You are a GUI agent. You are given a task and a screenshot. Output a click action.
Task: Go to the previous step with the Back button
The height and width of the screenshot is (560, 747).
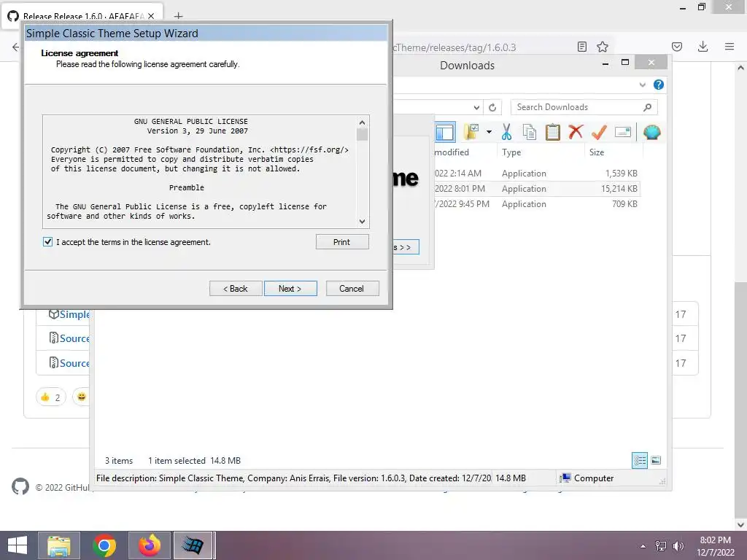(x=236, y=289)
